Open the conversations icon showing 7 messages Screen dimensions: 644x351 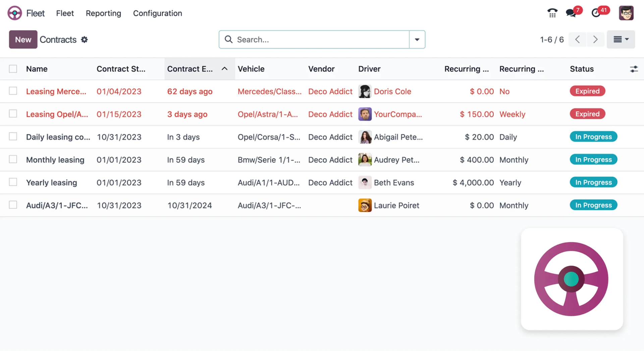571,13
